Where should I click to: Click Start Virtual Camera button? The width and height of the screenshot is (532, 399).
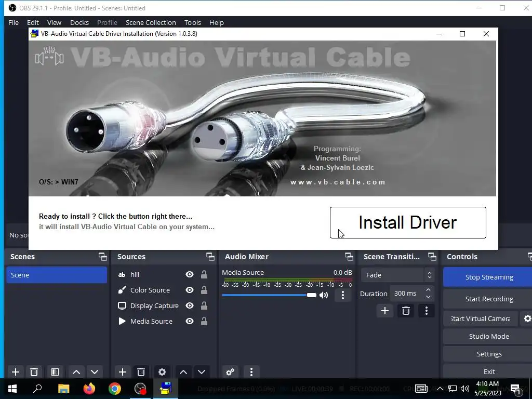click(481, 318)
